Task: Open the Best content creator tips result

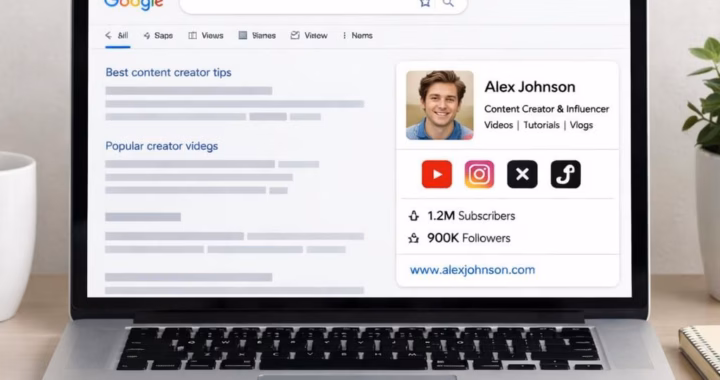Action: click(x=169, y=73)
